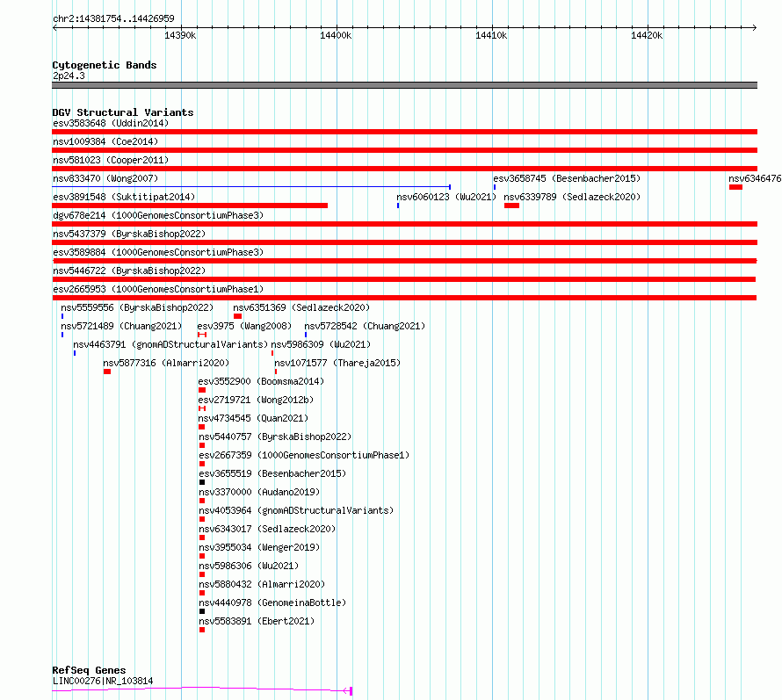Open the esv2719721 (Wong2012b) label
782x700 pixels.
click(x=256, y=400)
